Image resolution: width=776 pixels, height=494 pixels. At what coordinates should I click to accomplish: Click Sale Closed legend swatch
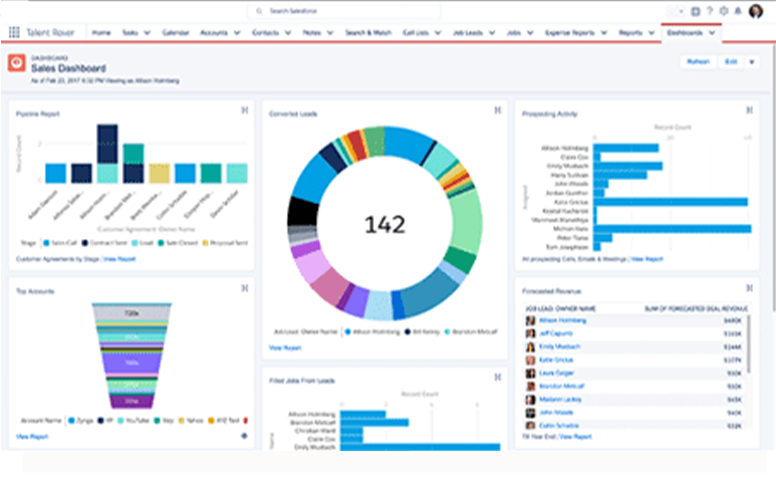(x=161, y=243)
